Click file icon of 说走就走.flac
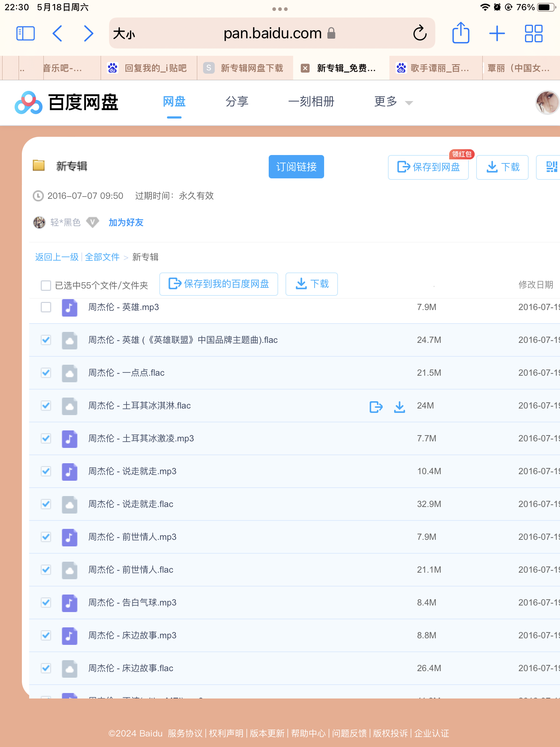The image size is (560, 747). pos(69,504)
